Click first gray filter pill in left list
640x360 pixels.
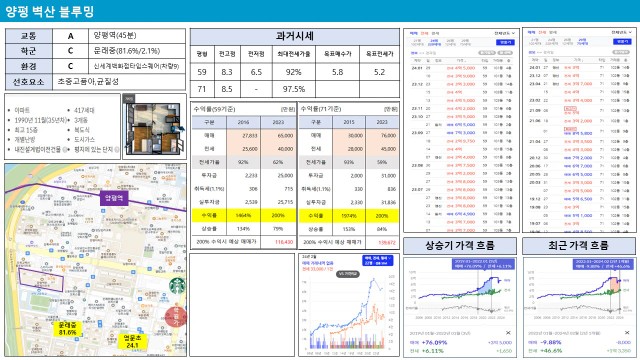pos(487,53)
